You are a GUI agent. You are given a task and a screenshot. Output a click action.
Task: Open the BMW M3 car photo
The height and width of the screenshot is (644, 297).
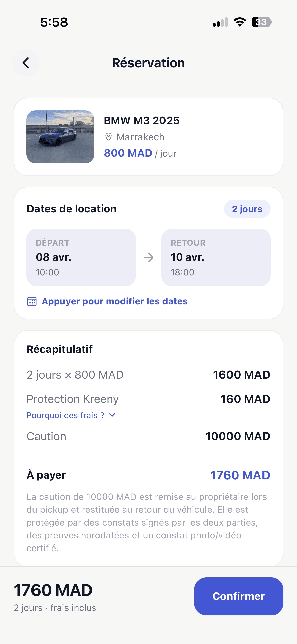pyautogui.click(x=60, y=137)
